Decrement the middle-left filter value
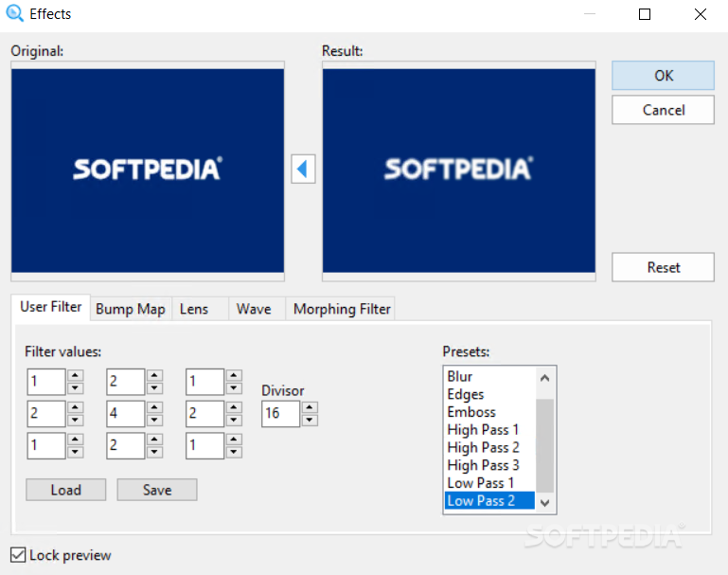728x575 pixels. point(75,421)
